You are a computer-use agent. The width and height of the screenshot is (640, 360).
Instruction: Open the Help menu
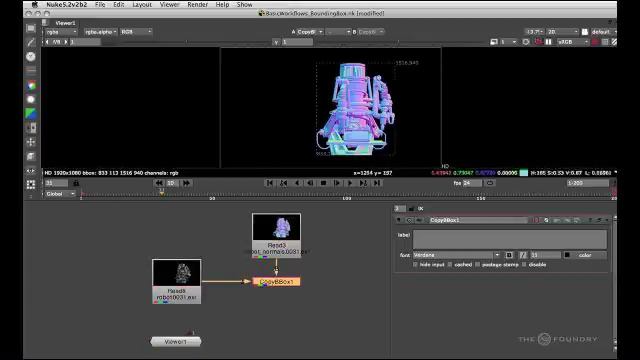[222, 4]
